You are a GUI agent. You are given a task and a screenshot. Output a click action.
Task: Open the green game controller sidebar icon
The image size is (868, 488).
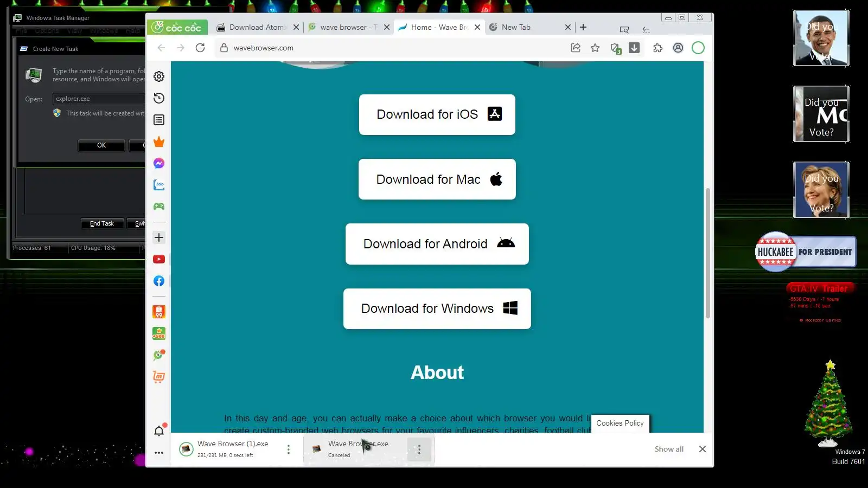(159, 206)
